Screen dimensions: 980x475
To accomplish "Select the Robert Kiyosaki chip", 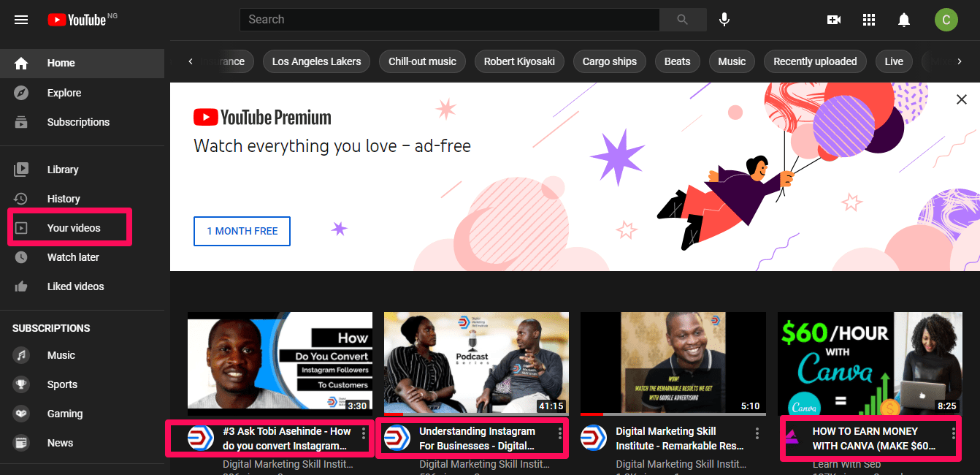I will (519, 61).
